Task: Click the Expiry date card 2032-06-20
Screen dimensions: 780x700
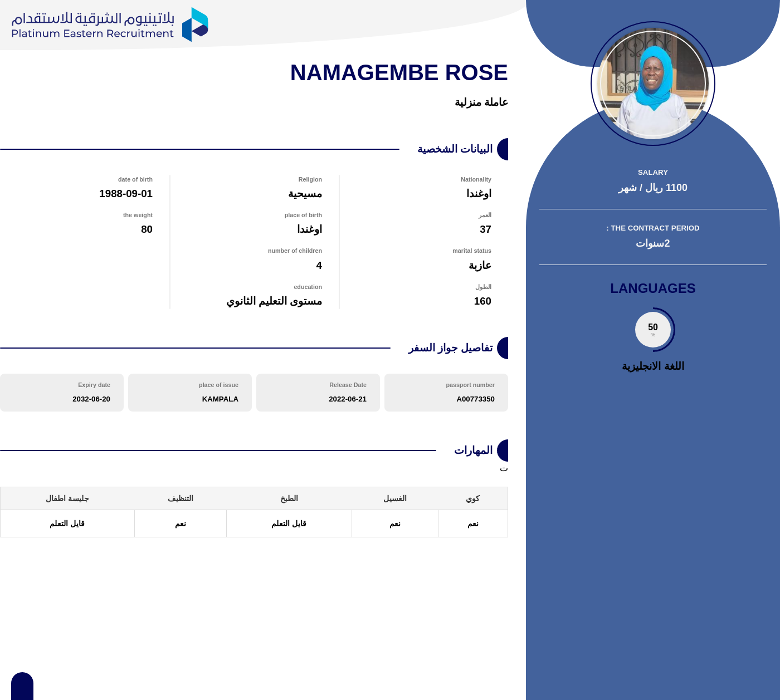Action: coord(61,393)
